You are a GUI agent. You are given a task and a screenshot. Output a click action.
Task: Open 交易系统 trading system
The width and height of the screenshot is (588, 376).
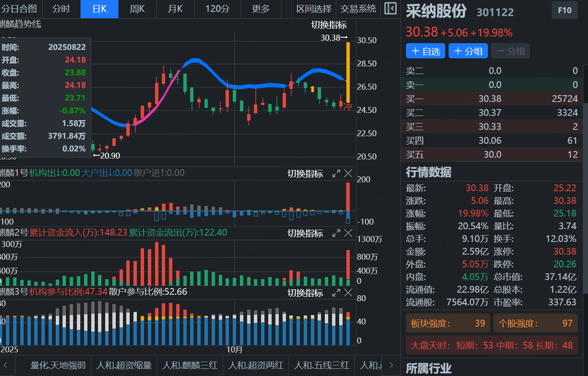358,9
